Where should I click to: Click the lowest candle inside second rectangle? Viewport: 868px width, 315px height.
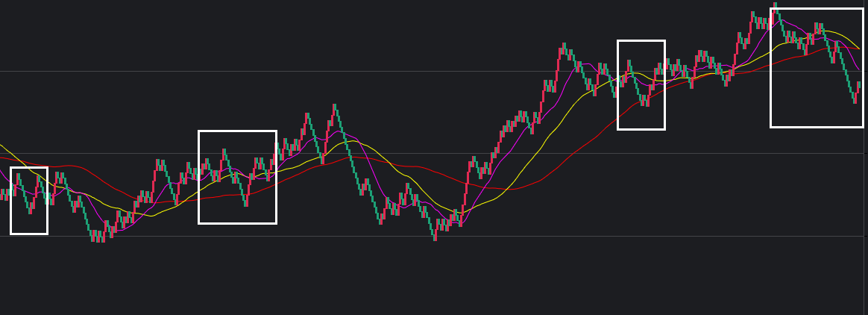pos(246,202)
